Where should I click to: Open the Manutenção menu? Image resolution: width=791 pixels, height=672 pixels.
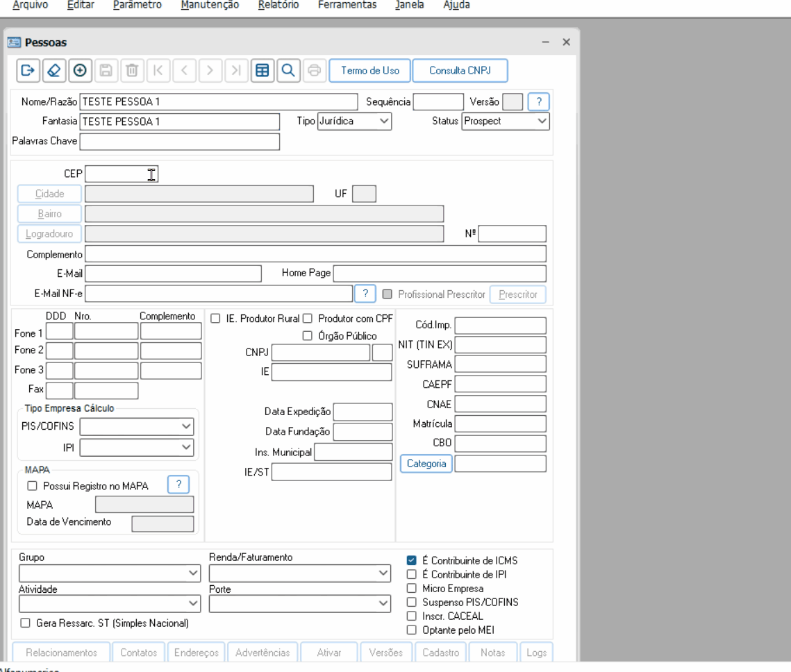(x=209, y=5)
